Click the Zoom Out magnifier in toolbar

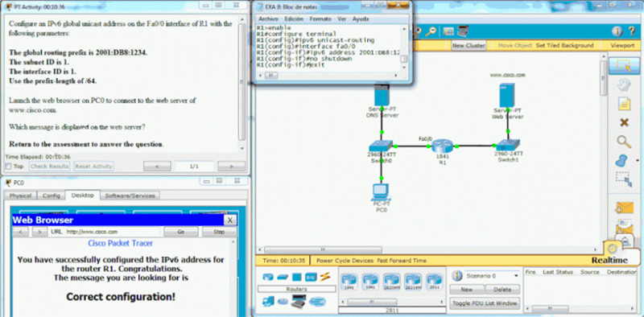[431, 31]
